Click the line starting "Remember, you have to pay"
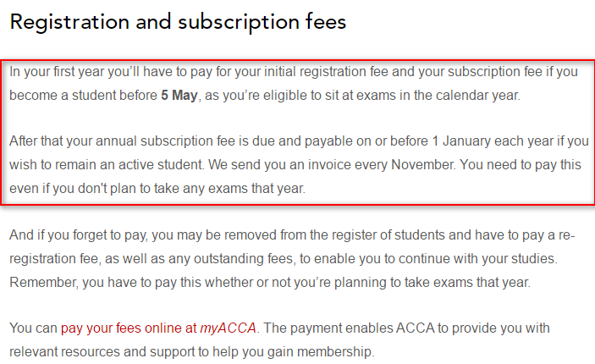The width and height of the screenshot is (595, 364). (271, 283)
